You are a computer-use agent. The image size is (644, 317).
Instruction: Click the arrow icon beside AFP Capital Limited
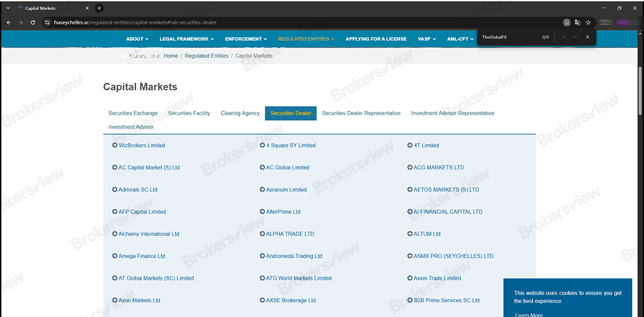[x=115, y=212]
